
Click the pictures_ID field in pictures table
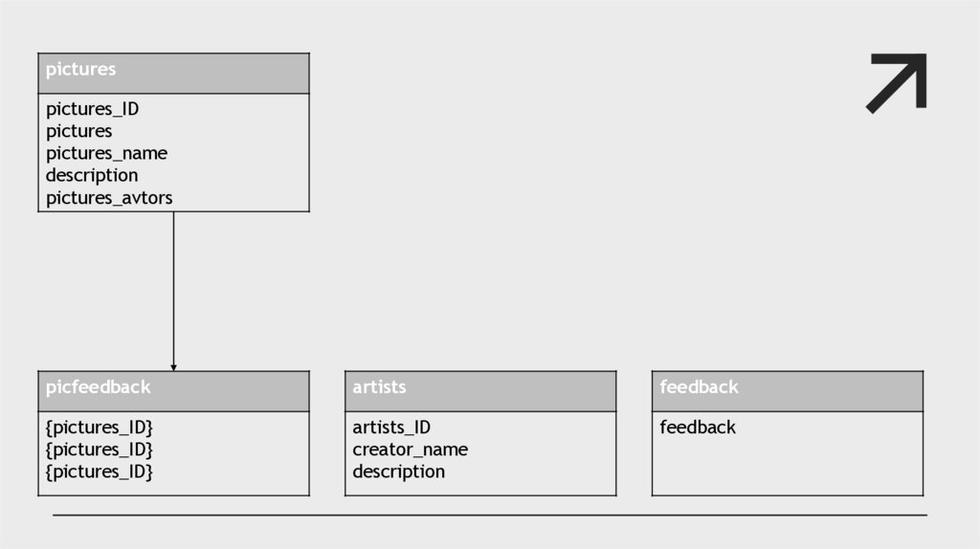coord(93,109)
